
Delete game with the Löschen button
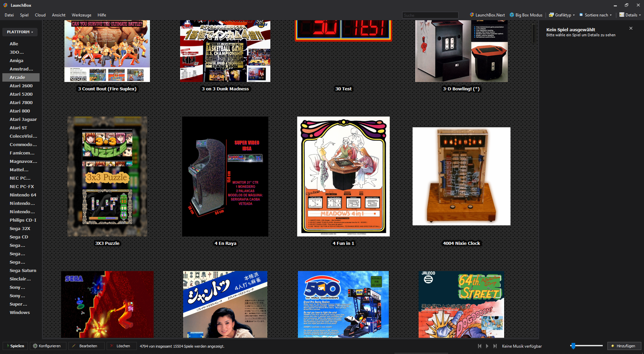[121, 346]
